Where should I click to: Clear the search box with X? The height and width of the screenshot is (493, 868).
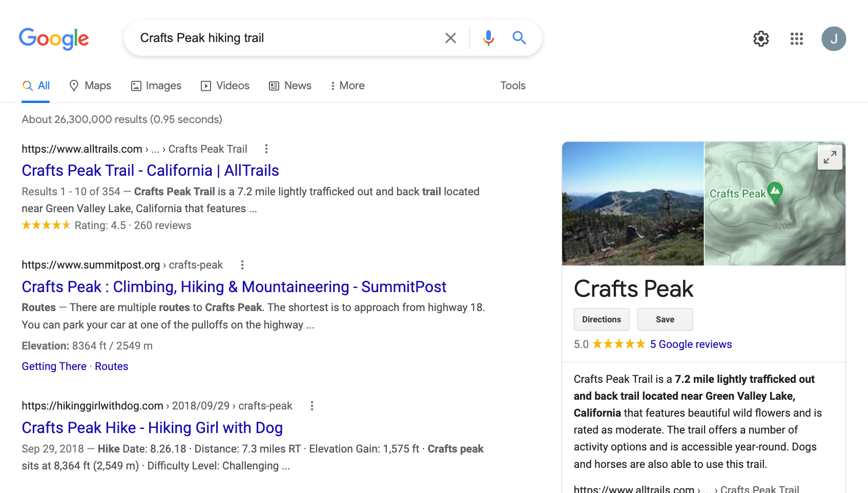[450, 38]
